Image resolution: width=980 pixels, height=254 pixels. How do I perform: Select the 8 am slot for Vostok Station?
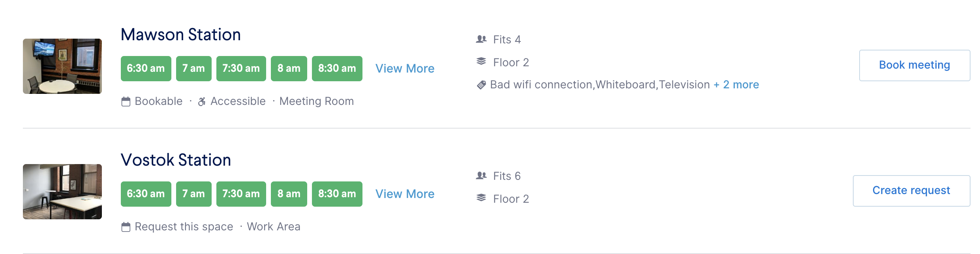(289, 194)
